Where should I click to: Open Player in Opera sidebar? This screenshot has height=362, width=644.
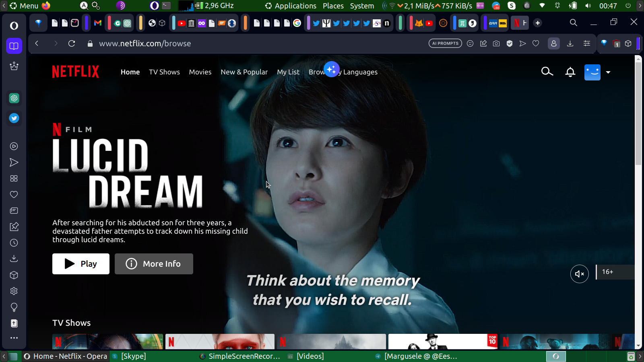click(14, 146)
